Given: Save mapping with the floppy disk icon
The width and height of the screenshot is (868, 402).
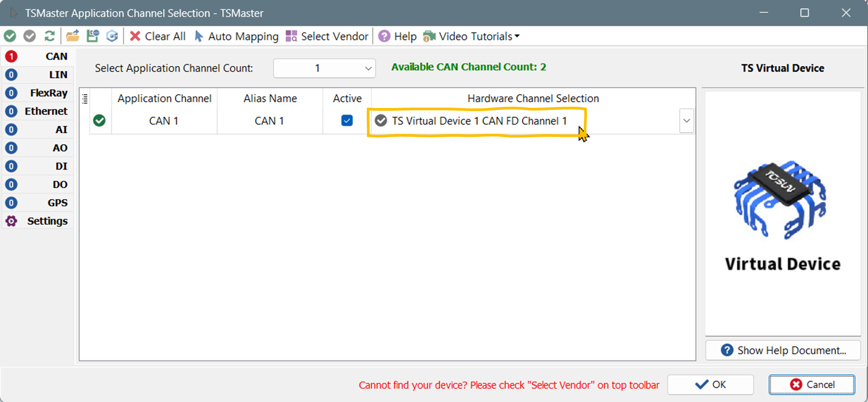Looking at the screenshot, I should 93,36.
